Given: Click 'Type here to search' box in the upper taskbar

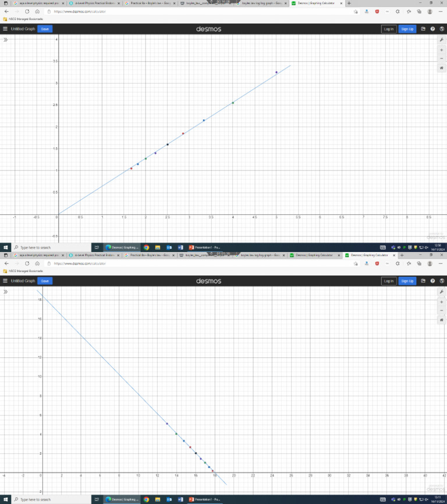Looking at the screenshot, I should click(x=51, y=247).
